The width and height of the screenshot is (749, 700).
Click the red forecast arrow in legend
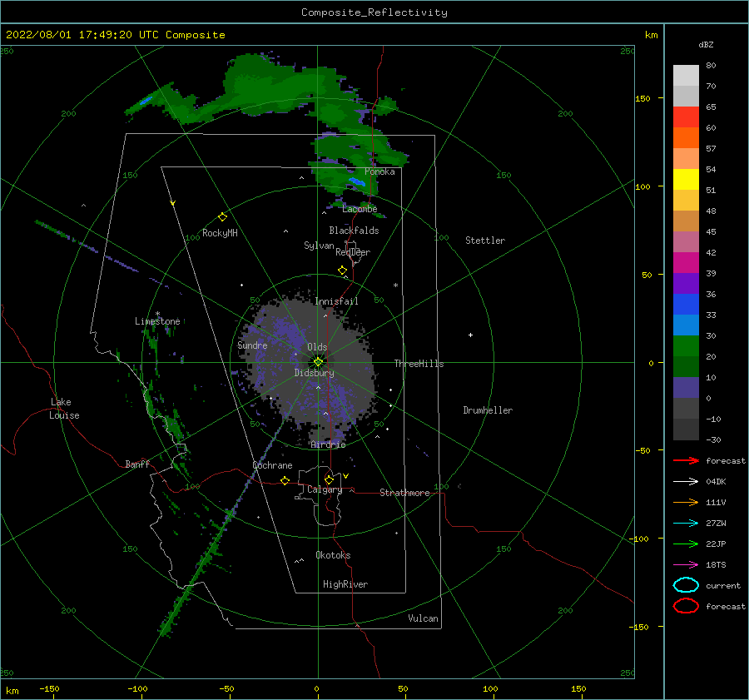tap(686, 460)
